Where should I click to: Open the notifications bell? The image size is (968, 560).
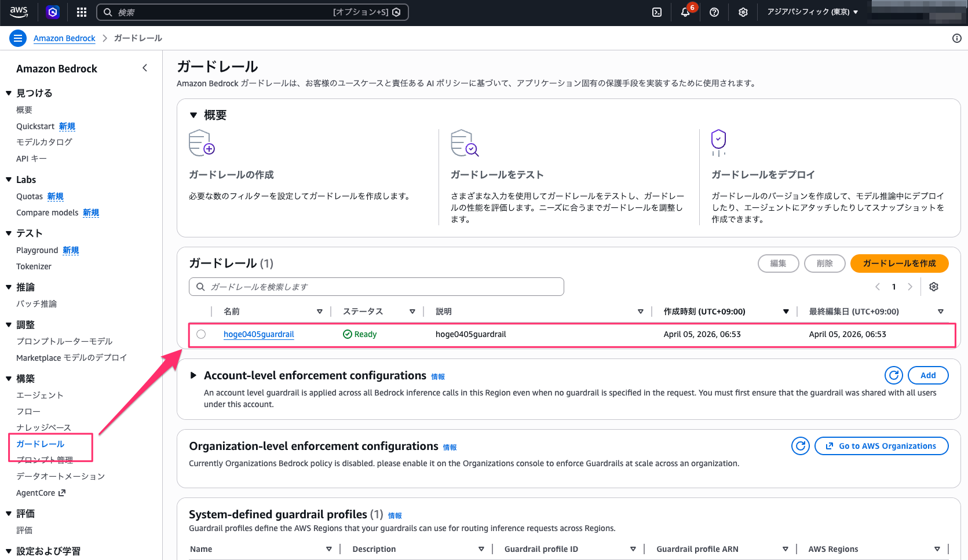(685, 12)
